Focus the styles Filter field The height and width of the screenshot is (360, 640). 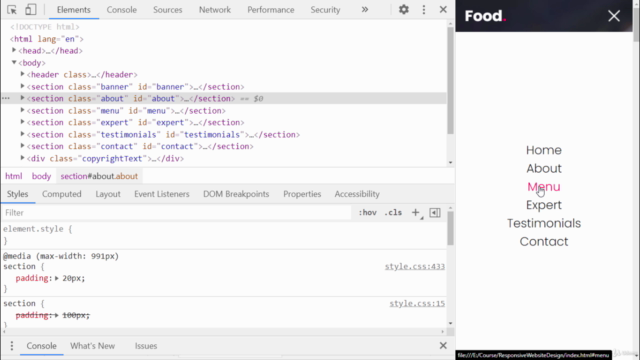[176, 213]
